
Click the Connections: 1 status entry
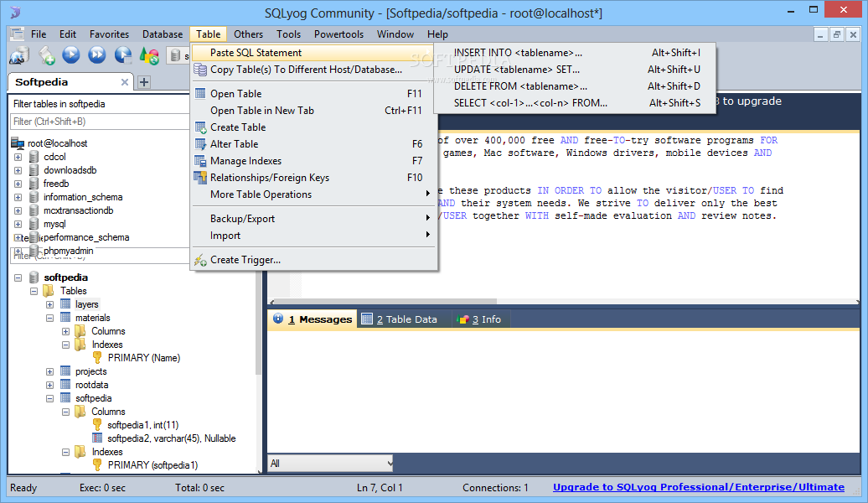pos(495,487)
